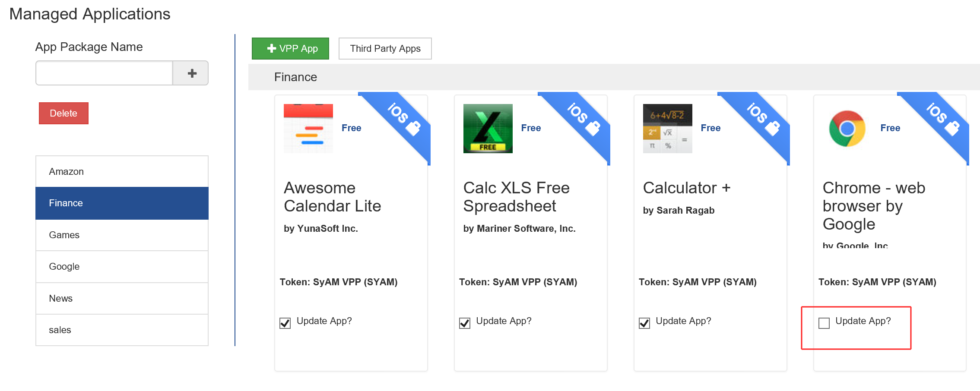Add a new VPP App
The width and height of the screenshot is (980, 391).
290,48
